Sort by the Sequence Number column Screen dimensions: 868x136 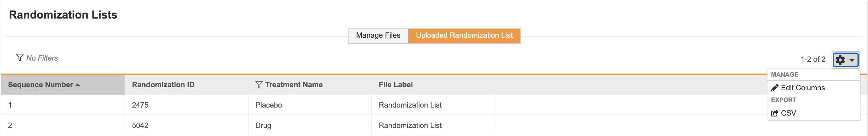[40, 85]
